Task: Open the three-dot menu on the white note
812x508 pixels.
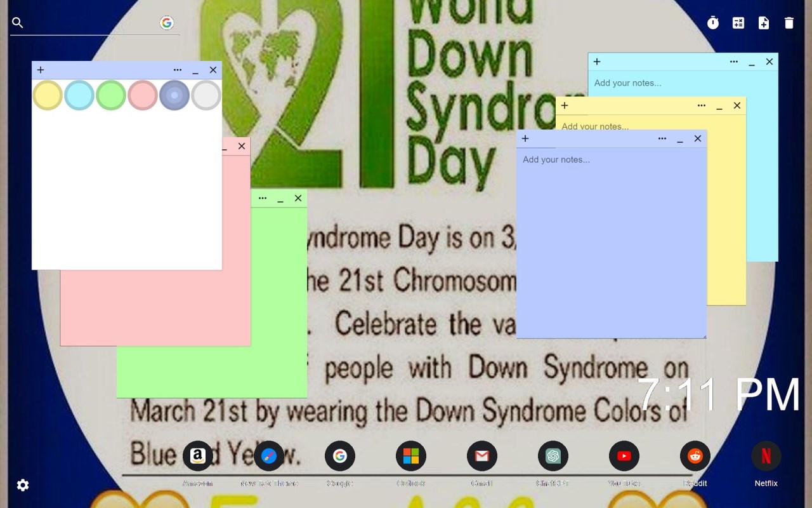Action: (x=178, y=70)
